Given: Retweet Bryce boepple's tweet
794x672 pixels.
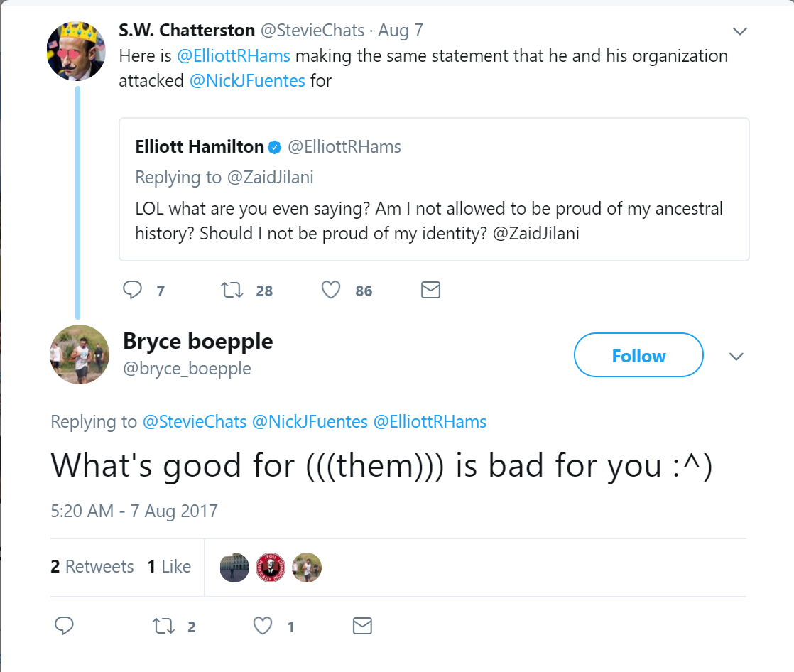Looking at the screenshot, I should coord(163,625).
